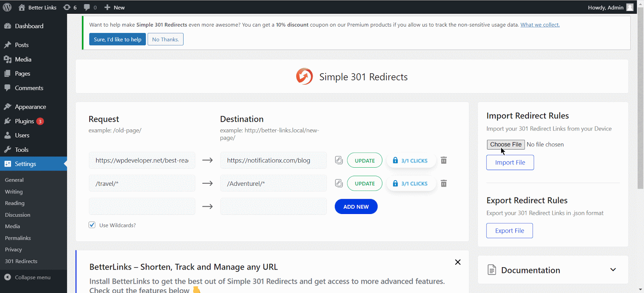Open the updates indicator showing 6
This screenshot has height=293, width=644.
point(70,7)
